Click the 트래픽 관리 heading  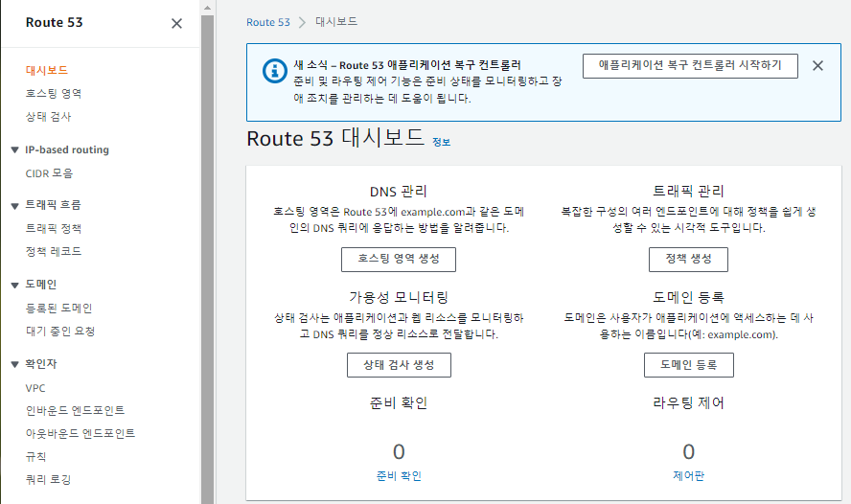(x=688, y=191)
